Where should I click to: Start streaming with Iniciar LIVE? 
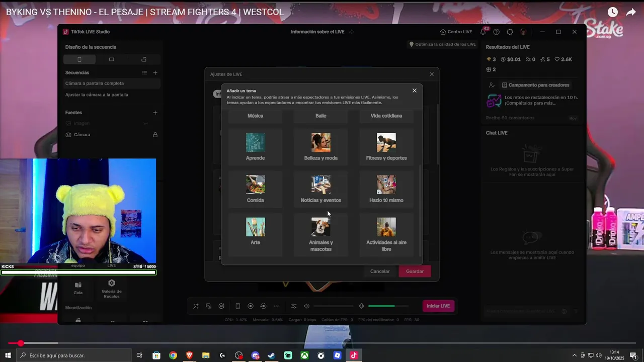point(438,306)
